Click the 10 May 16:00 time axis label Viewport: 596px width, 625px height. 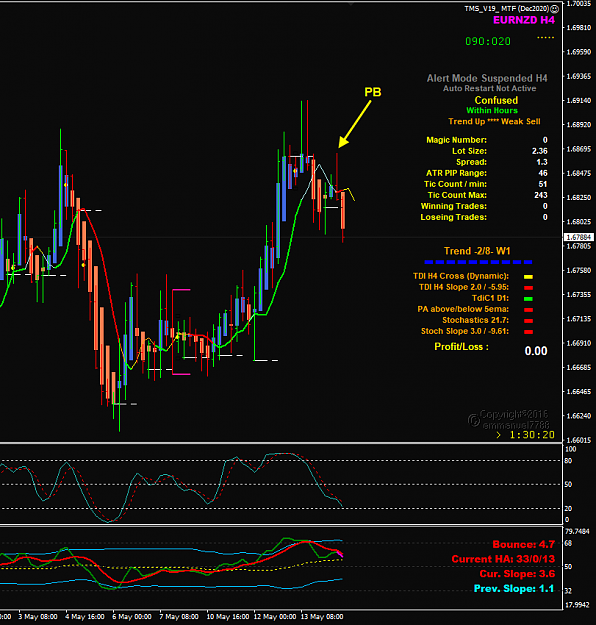click(x=228, y=617)
